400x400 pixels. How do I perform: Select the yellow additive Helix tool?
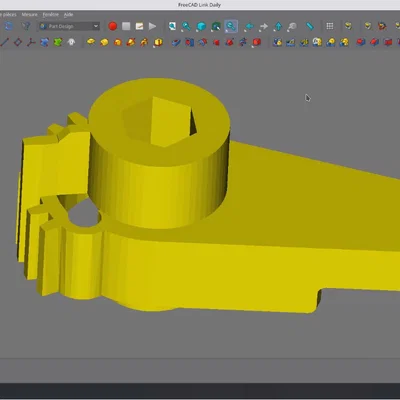coord(144,42)
